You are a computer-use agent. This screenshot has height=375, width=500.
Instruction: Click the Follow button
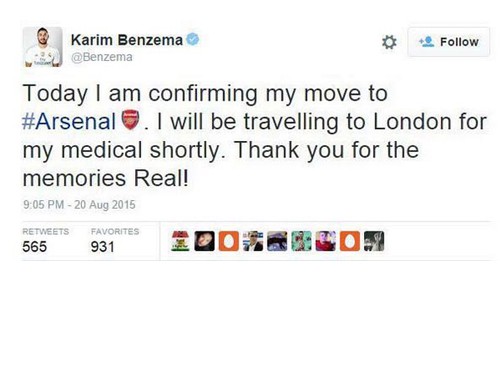449,42
